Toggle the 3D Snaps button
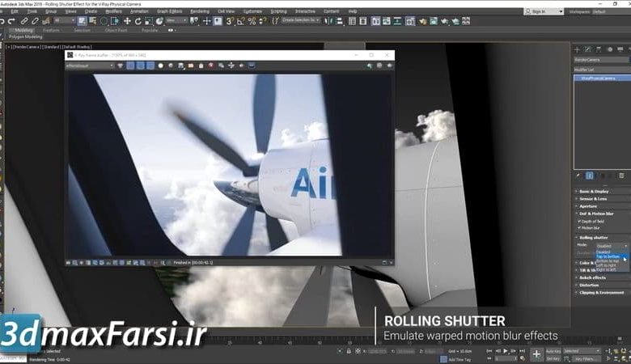The width and height of the screenshot is (631, 364). [x=230, y=21]
